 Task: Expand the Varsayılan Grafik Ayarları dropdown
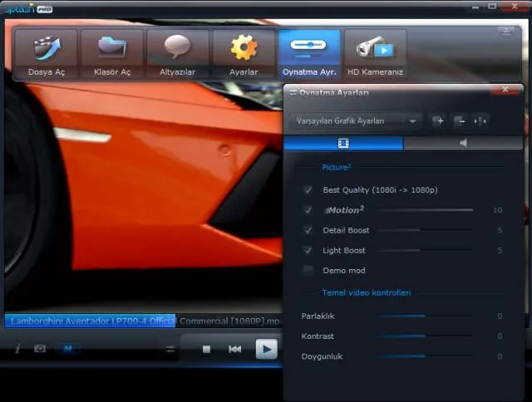[x=412, y=121]
